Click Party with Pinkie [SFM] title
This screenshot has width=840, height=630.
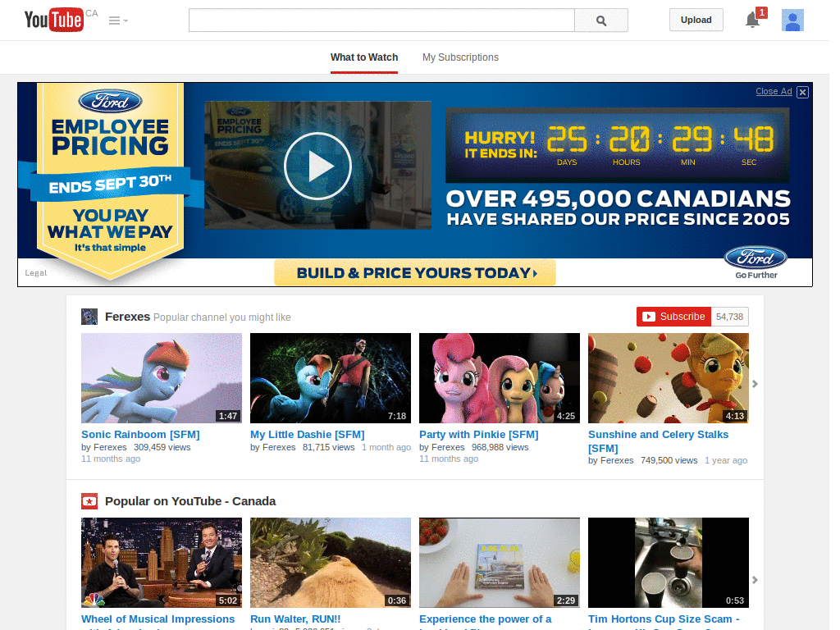[x=479, y=435]
